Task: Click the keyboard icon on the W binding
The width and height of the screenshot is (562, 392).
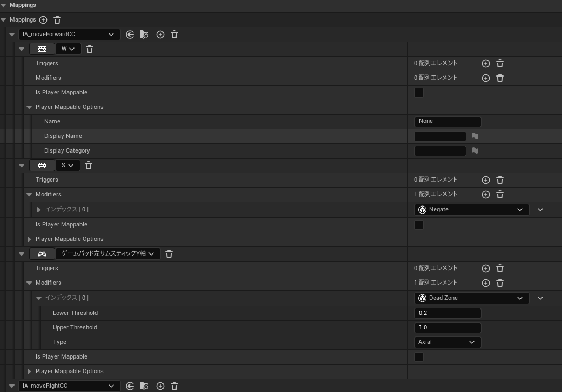Action: pyautogui.click(x=42, y=49)
